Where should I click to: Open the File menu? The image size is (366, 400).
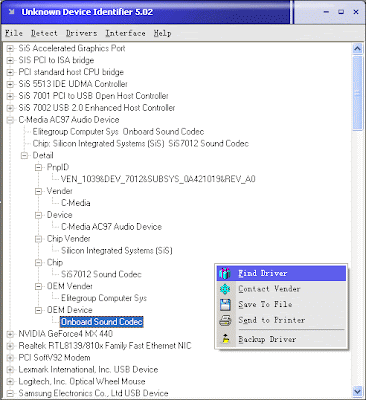pyautogui.click(x=14, y=33)
